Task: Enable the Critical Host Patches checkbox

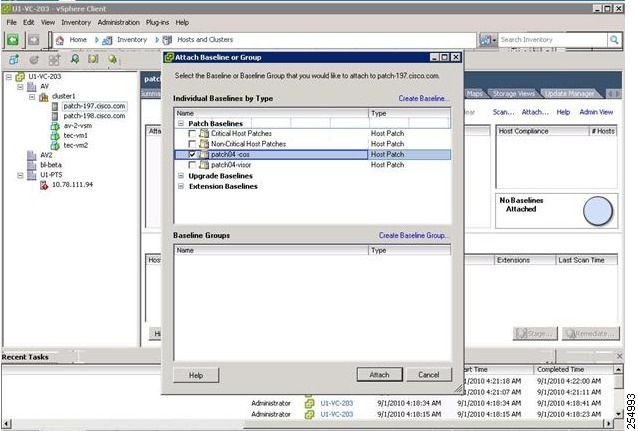Action: click(192, 133)
